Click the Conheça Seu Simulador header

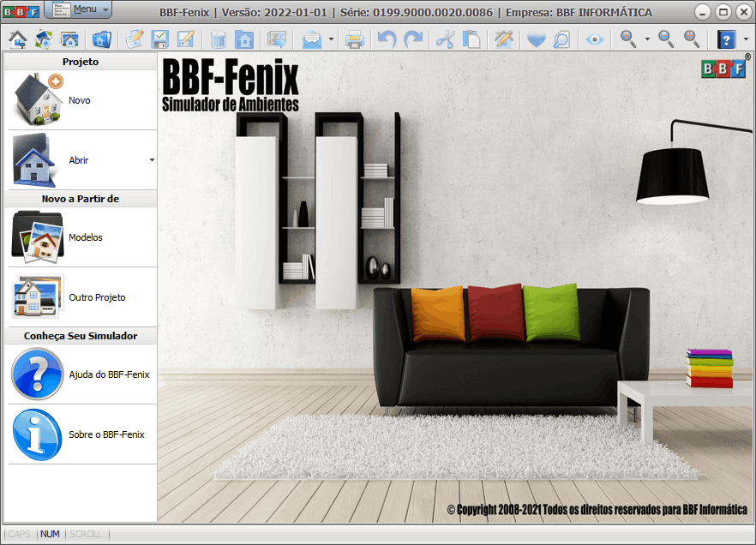coord(81,336)
